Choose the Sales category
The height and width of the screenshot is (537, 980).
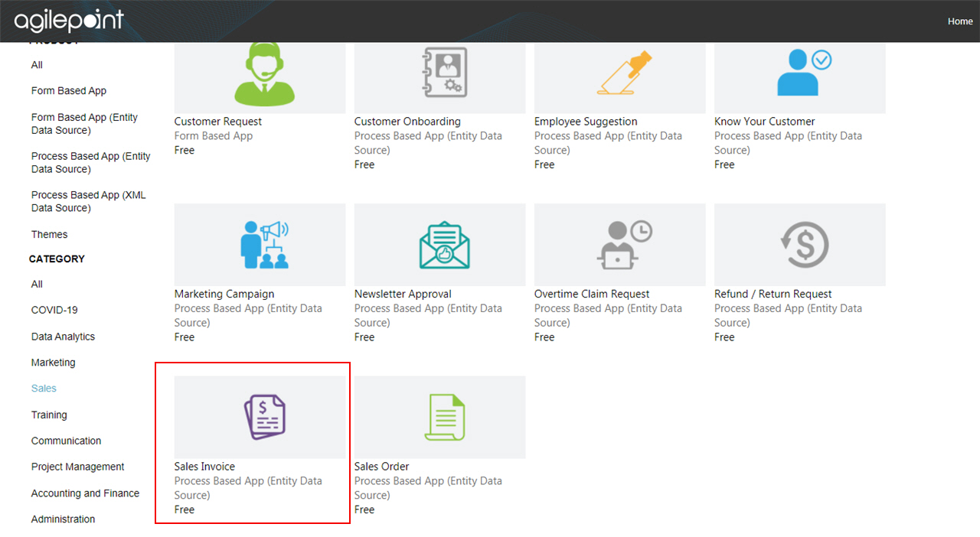[x=44, y=389]
